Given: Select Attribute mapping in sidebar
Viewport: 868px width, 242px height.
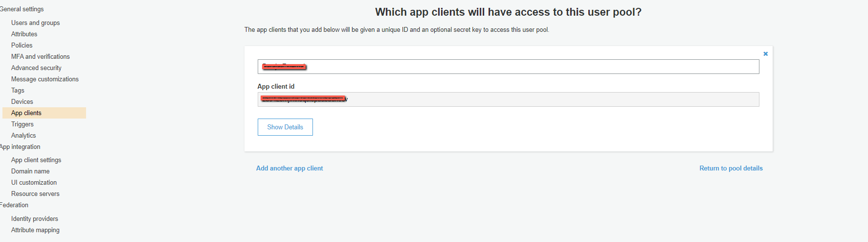Looking at the screenshot, I should coord(35,230).
